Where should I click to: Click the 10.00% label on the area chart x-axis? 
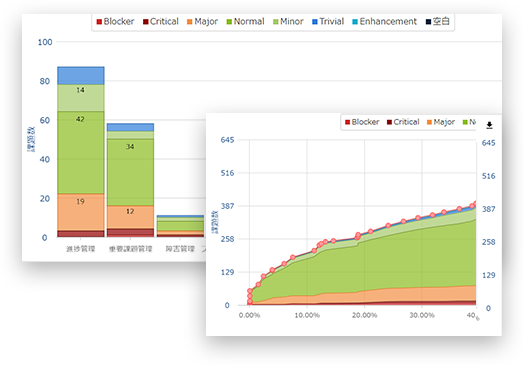pyautogui.click(x=307, y=315)
